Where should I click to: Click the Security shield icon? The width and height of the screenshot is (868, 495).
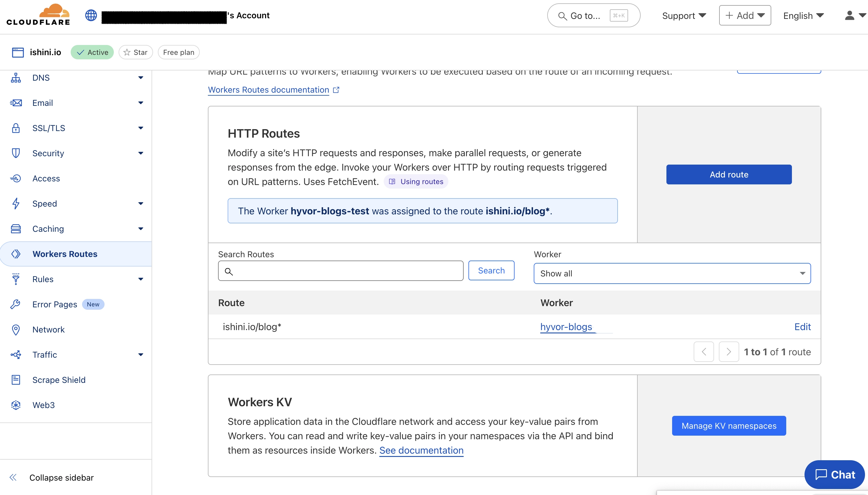[x=16, y=153]
